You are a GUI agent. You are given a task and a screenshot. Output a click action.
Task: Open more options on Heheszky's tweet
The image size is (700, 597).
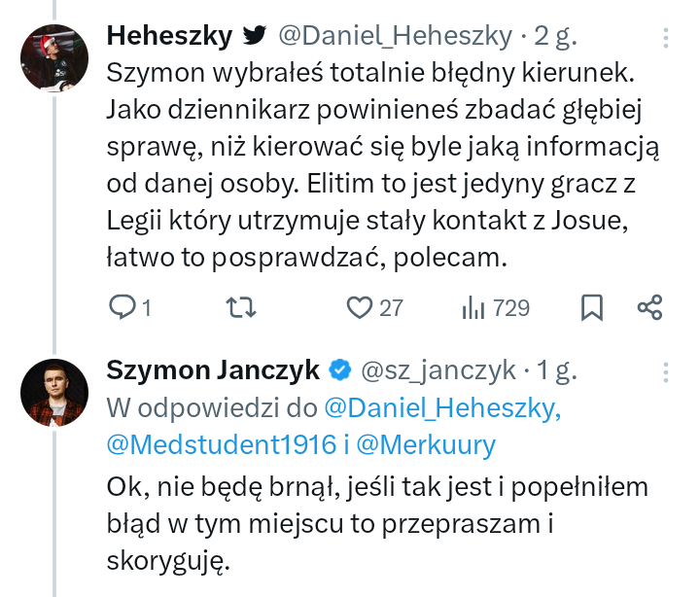point(666,37)
